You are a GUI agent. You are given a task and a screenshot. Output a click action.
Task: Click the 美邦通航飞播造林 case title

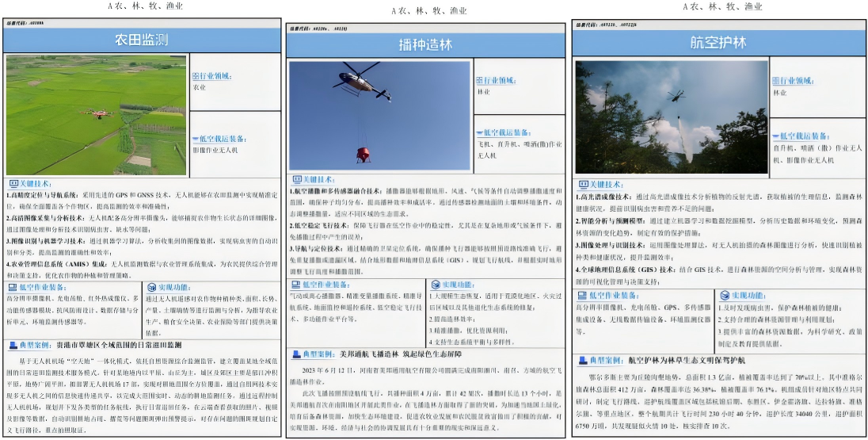click(x=367, y=354)
